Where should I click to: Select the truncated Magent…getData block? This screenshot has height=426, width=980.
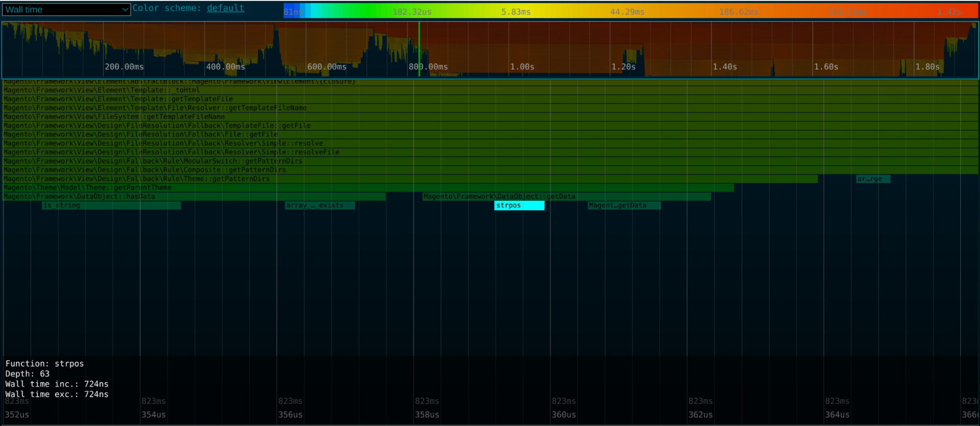coord(624,205)
